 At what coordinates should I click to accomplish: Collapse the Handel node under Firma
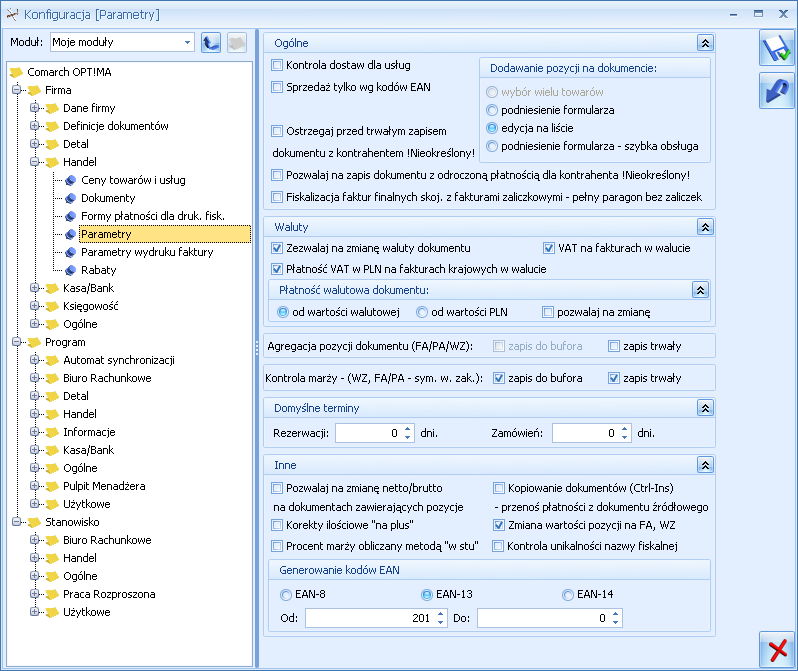pyautogui.click(x=34, y=162)
